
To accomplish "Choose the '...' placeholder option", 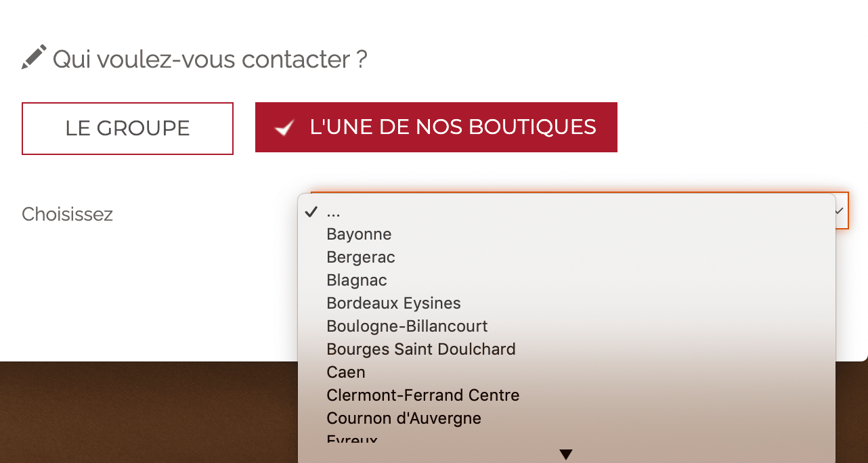I will tap(334, 212).
